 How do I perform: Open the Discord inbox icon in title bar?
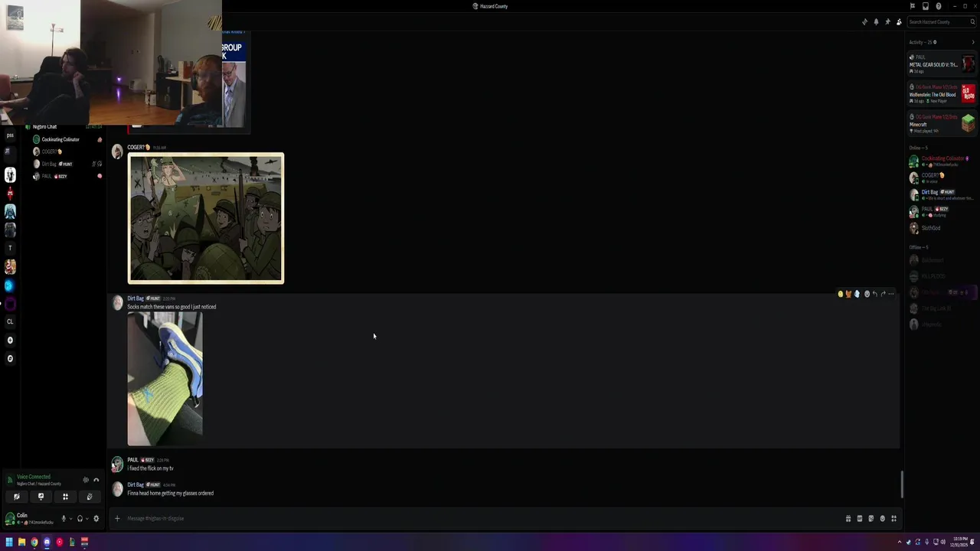click(x=926, y=6)
